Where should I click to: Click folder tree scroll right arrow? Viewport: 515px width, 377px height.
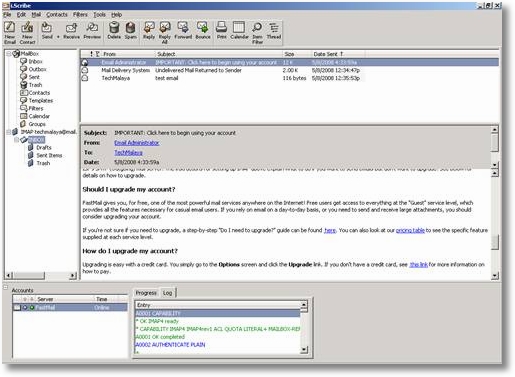[73, 275]
